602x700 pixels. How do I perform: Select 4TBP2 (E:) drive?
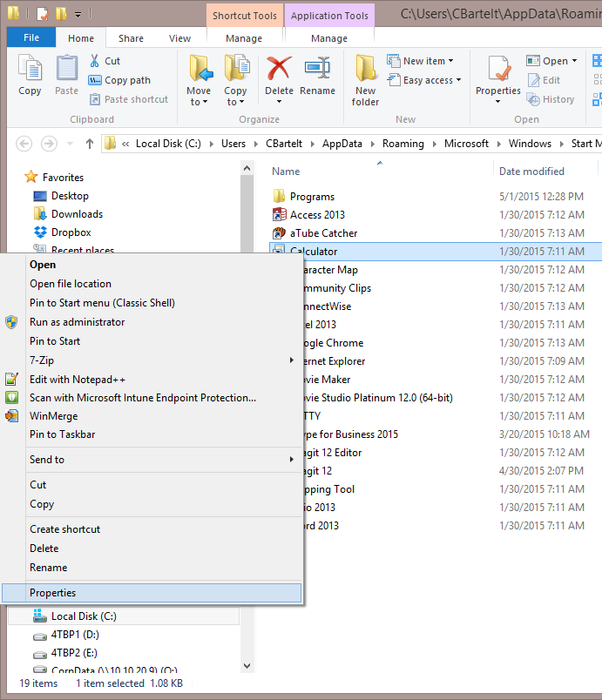74,653
